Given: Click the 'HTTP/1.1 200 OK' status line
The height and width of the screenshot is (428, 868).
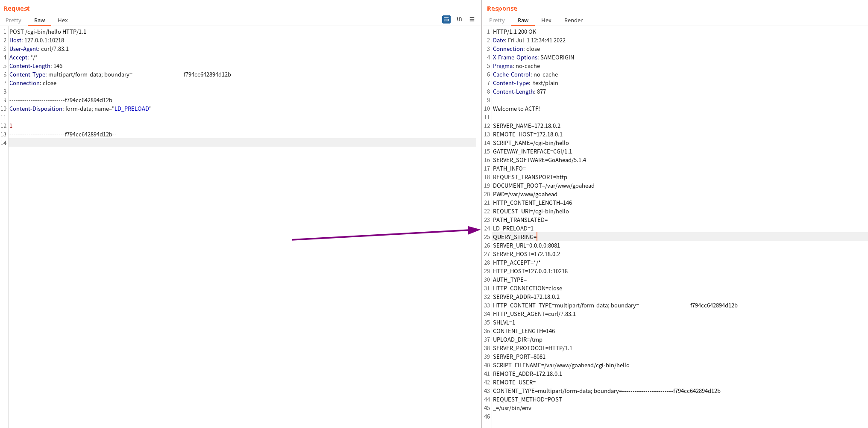Looking at the screenshot, I should [514, 32].
